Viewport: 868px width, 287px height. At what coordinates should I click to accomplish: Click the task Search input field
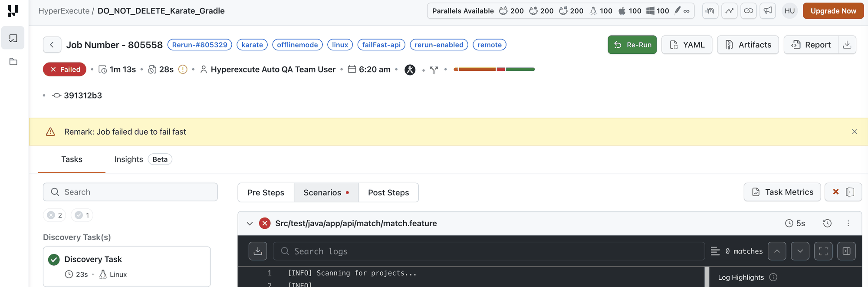(x=130, y=192)
